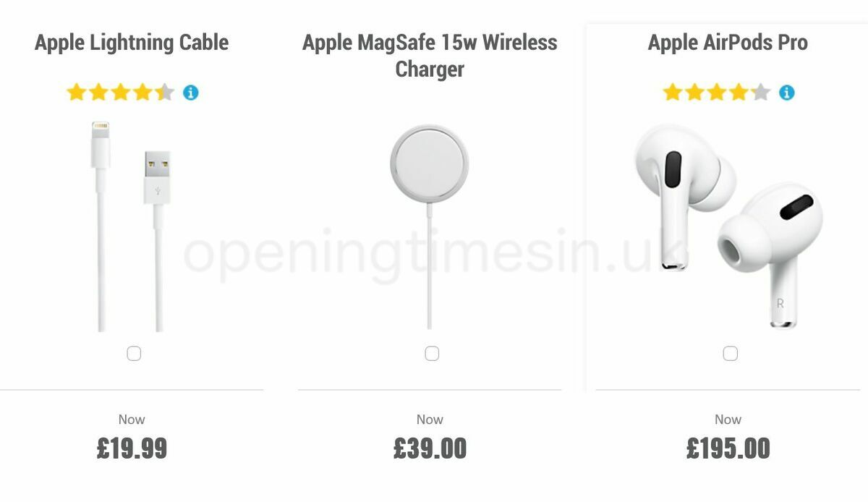Click the £195.00 price under AirPods Pro

point(728,447)
